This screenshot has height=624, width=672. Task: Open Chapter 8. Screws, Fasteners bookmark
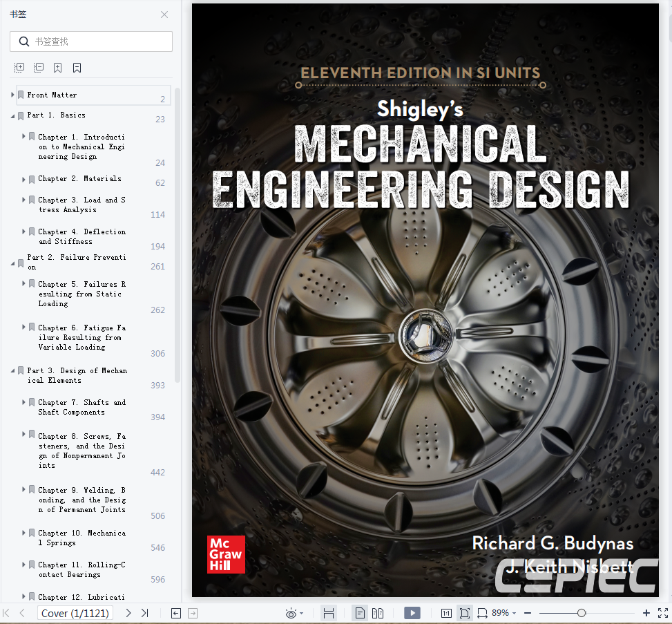point(82,451)
